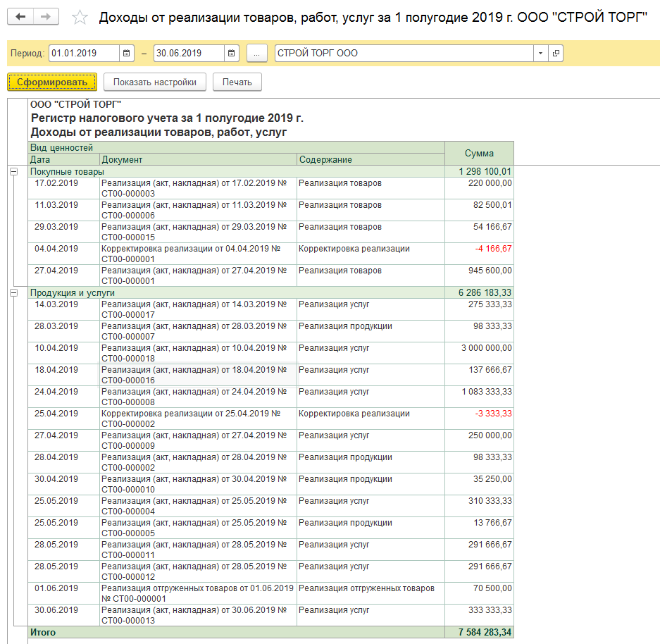The width and height of the screenshot is (660, 644).
Task: Select date cell 10.04.2019
Action: pyautogui.click(x=64, y=353)
